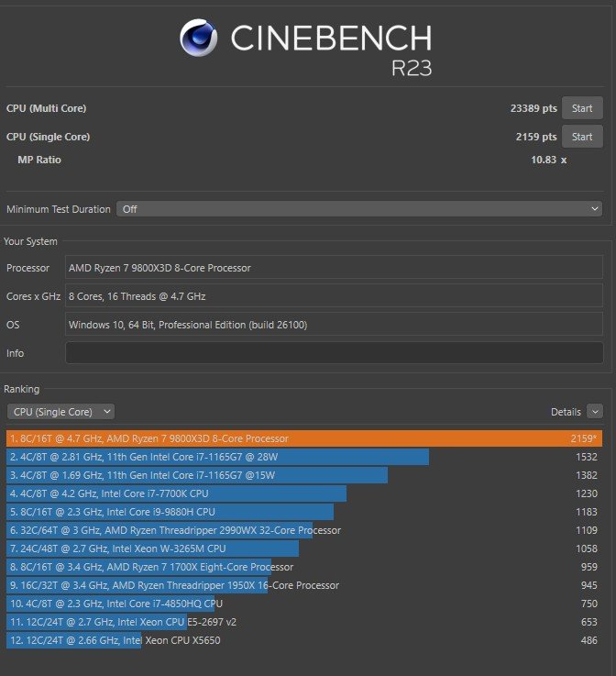The image size is (616, 676).
Task: Click the Cores x GHz field
Action: (334, 295)
